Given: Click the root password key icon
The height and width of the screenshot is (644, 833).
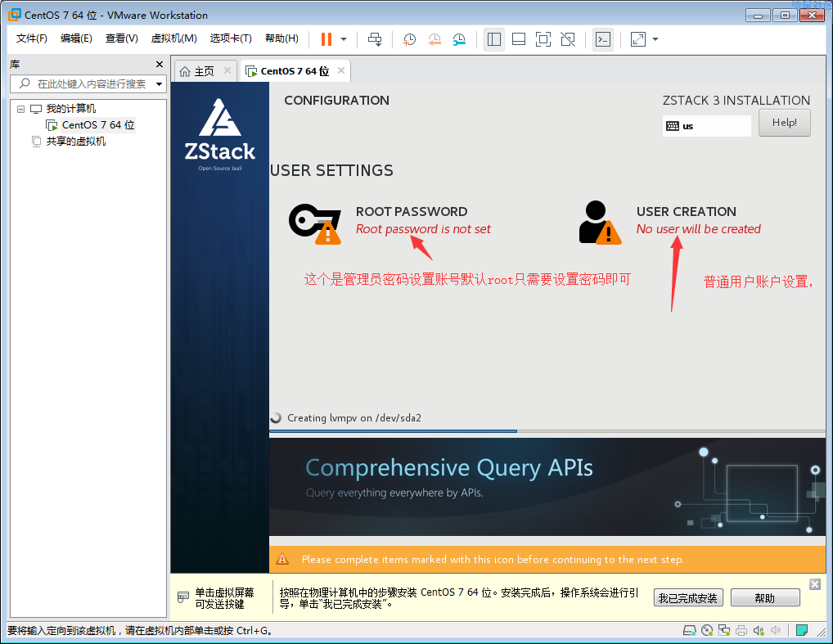Looking at the screenshot, I should point(314,223).
